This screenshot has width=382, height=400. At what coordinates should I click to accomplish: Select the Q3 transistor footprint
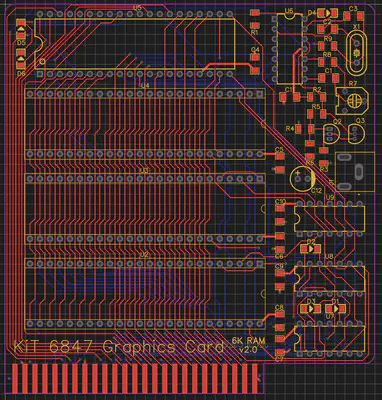356,134
